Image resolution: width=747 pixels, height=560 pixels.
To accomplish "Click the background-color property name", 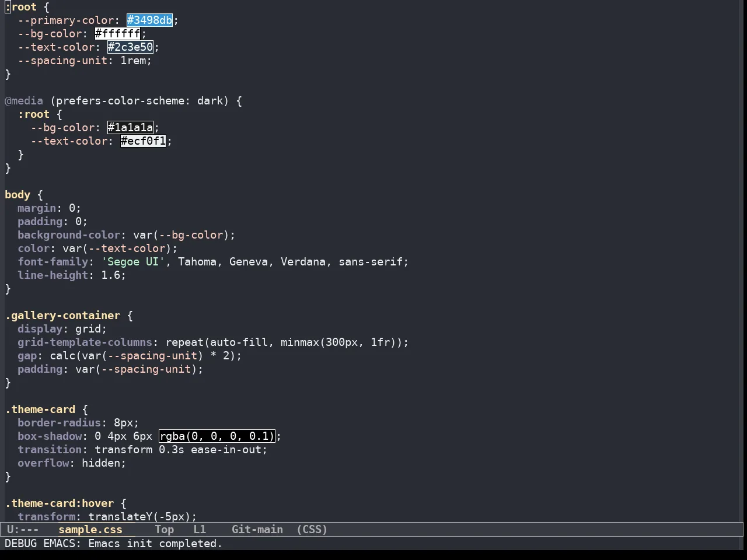I will coord(69,235).
